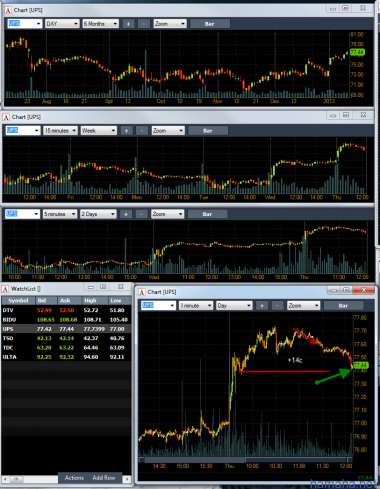The image size is (380, 489).
Task: Click app logo icon of top Chart window
Action: pyautogui.click(x=8, y=10)
